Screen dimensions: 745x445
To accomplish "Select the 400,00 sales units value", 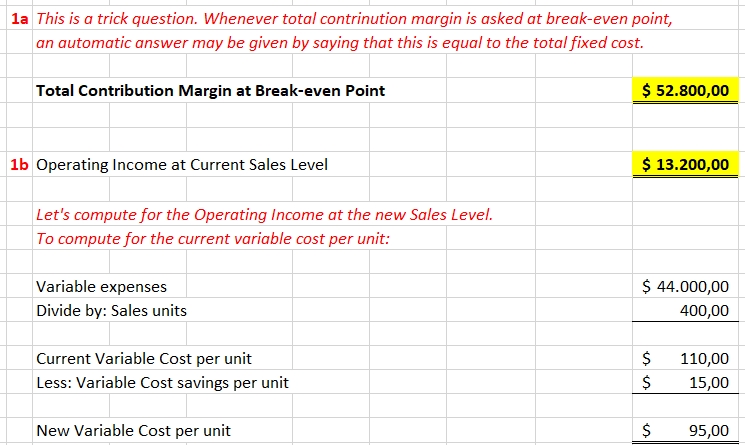I will 704,310.
